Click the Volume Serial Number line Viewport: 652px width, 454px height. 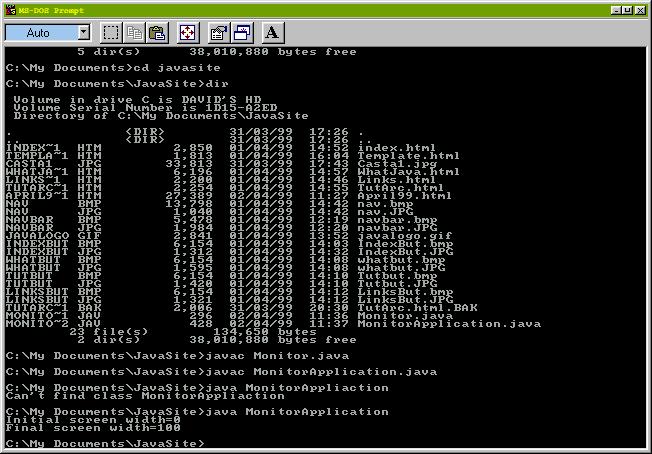[x=145, y=107]
